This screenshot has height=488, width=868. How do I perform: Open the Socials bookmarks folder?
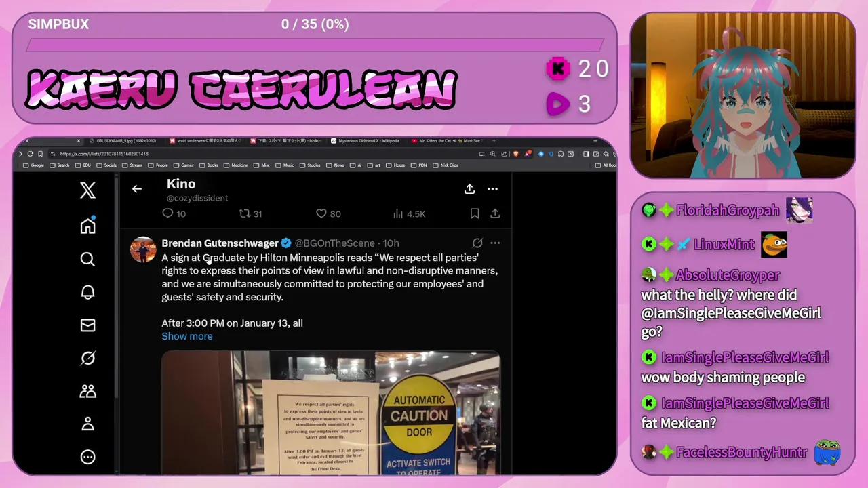106,165
